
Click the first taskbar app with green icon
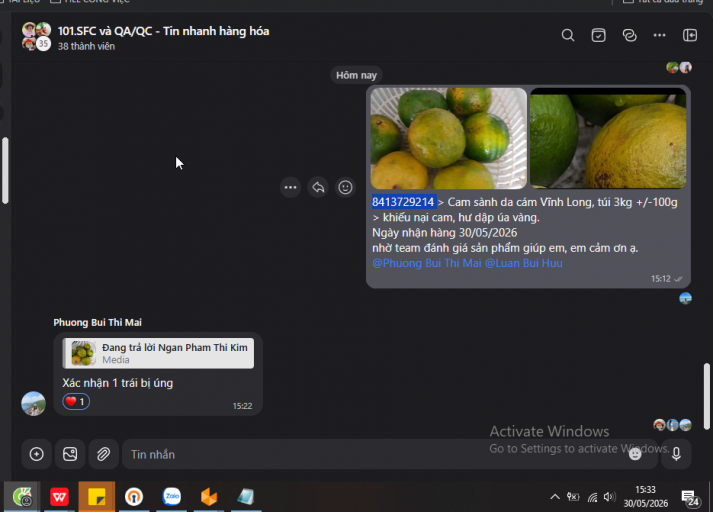coord(22,497)
